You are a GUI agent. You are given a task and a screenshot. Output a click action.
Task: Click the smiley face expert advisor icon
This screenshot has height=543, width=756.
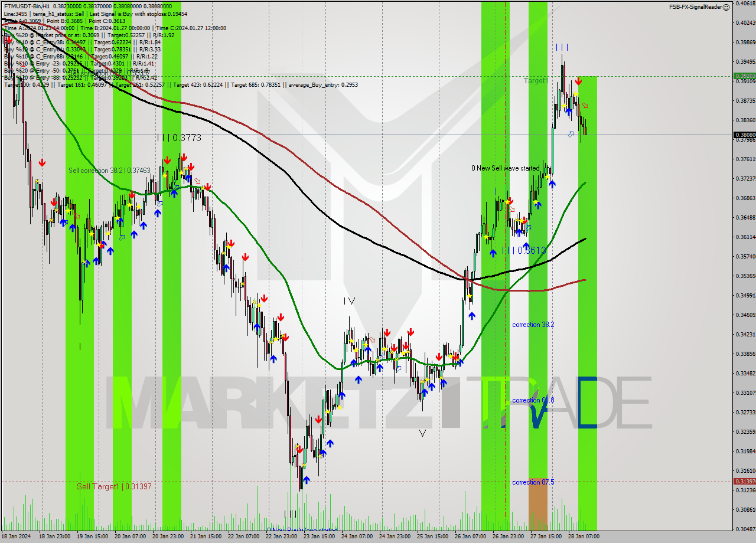pos(726,6)
